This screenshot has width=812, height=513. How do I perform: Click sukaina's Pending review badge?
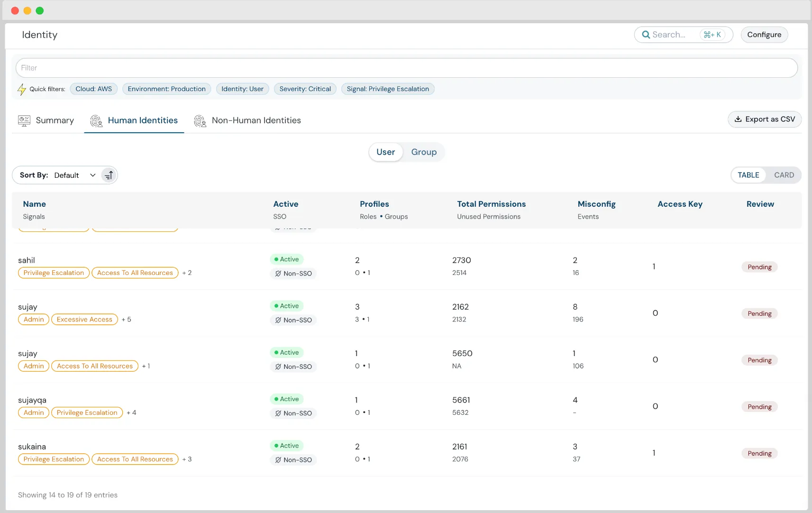point(759,453)
